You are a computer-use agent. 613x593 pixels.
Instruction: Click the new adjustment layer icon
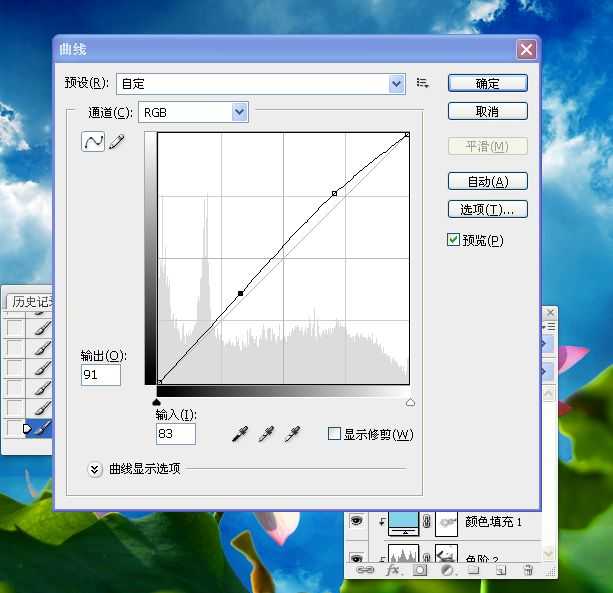pyautogui.click(x=447, y=571)
